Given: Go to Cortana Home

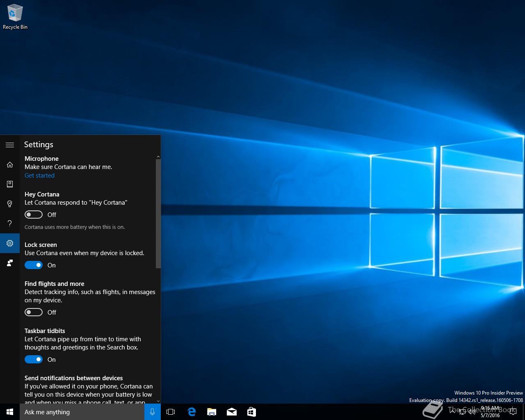Looking at the screenshot, I should [x=10, y=164].
